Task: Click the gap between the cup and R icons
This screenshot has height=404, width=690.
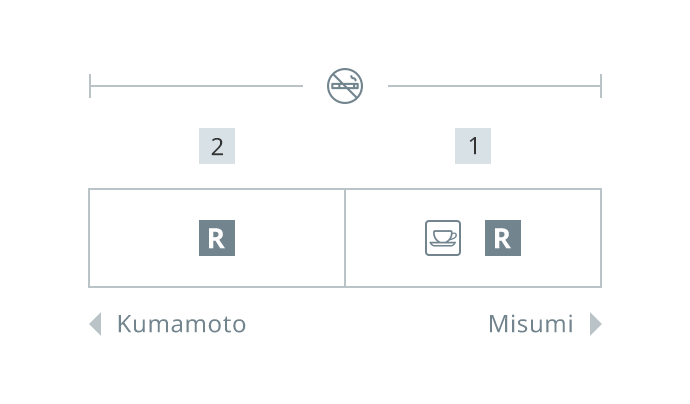Action: click(473, 238)
